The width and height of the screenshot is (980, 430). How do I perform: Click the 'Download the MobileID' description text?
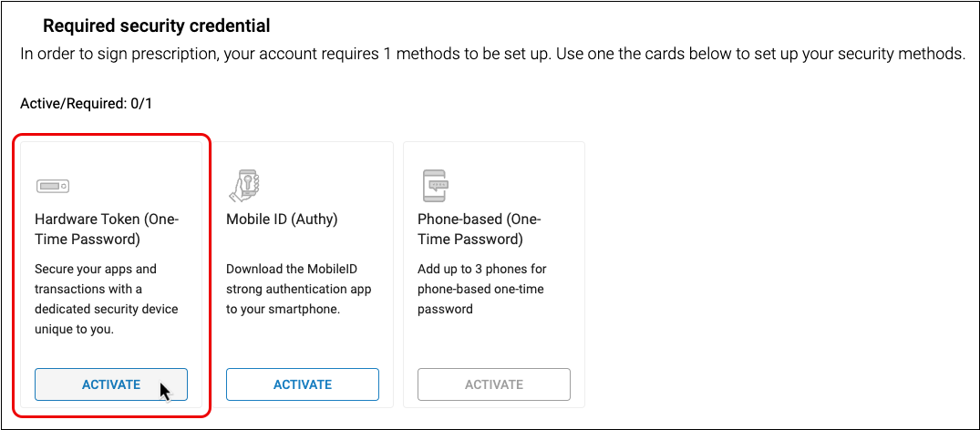pos(299,289)
